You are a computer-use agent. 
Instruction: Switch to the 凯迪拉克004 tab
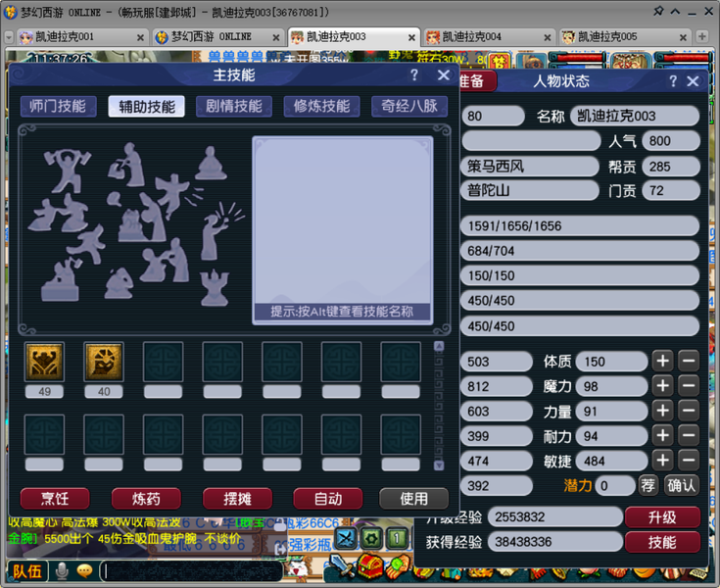tap(489, 37)
